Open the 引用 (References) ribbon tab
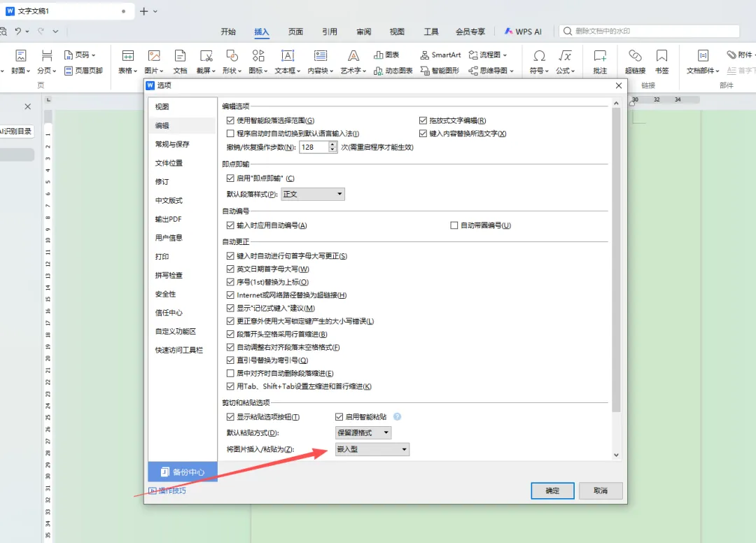756x543 pixels. [329, 31]
